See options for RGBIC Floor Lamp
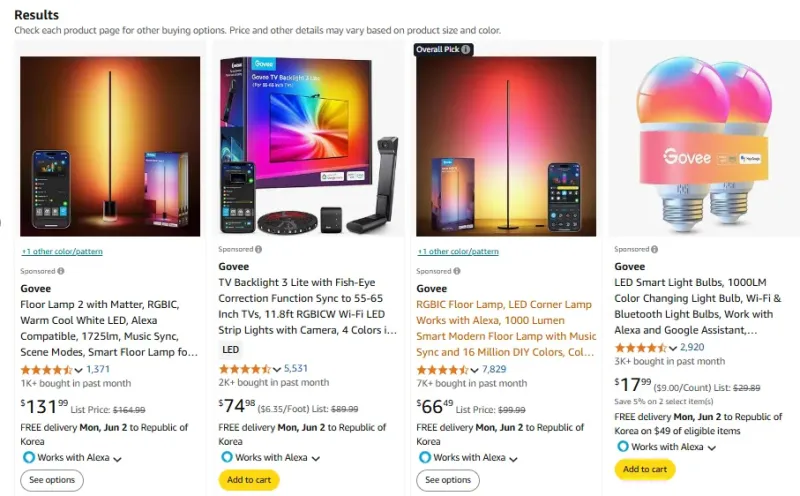 [446, 480]
